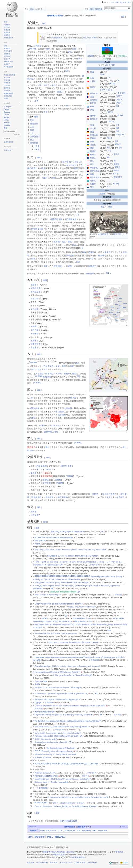Image resolution: width=133 pixels, height=868 pixels.
Task: Jump to 各地名称 in table of contents
Action: point(34,124)
